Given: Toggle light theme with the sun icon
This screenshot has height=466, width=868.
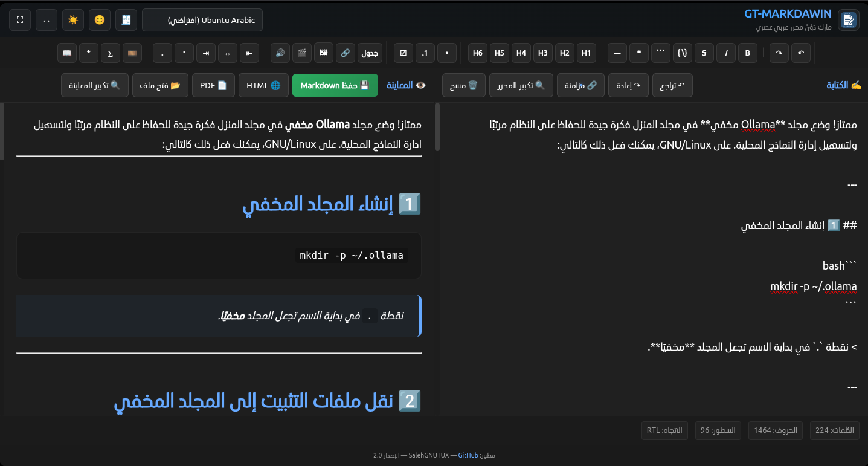Looking at the screenshot, I should [x=73, y=20].
